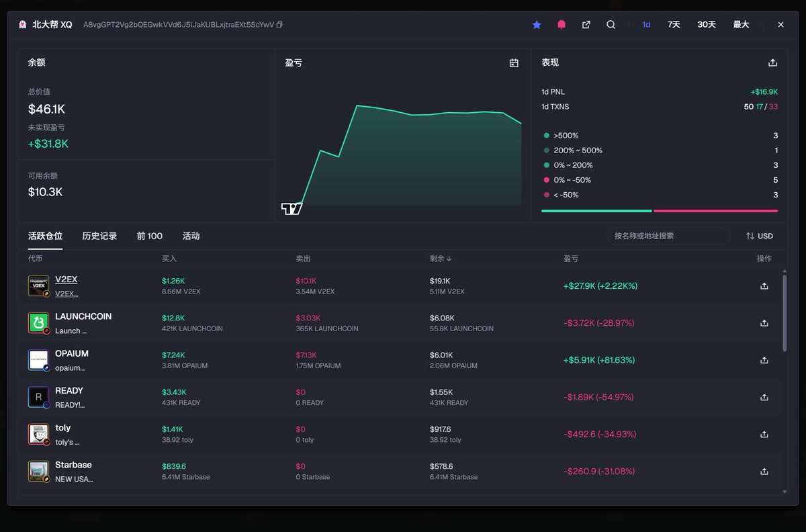Copy wallet address with copy icon
The height and width of the screenshot is (532, 806).
click(279, 25)
